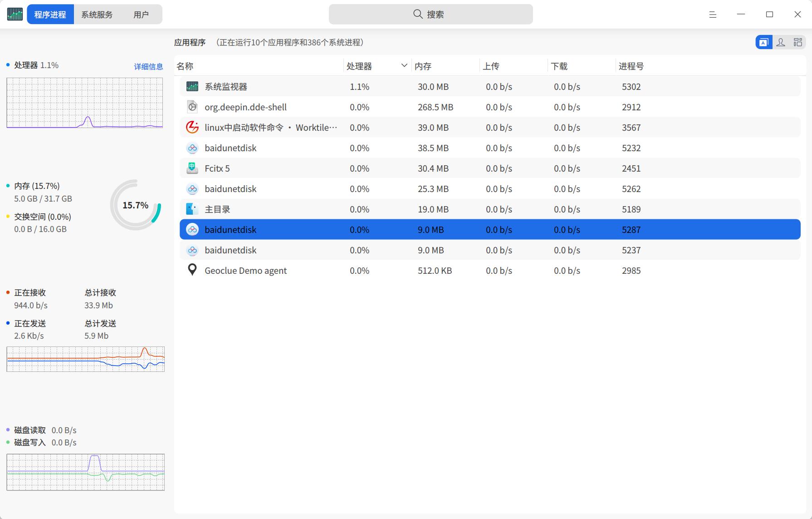Click the 交换空间 (0.0%) label

43,217
